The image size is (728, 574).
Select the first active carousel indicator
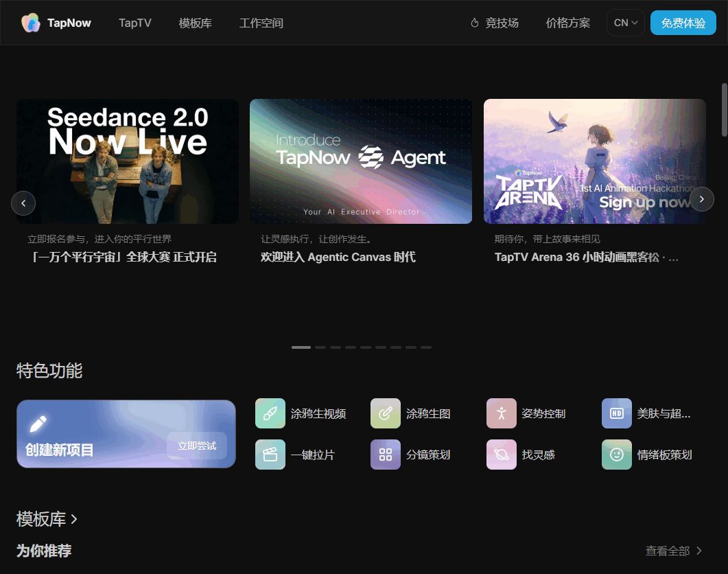301,347
